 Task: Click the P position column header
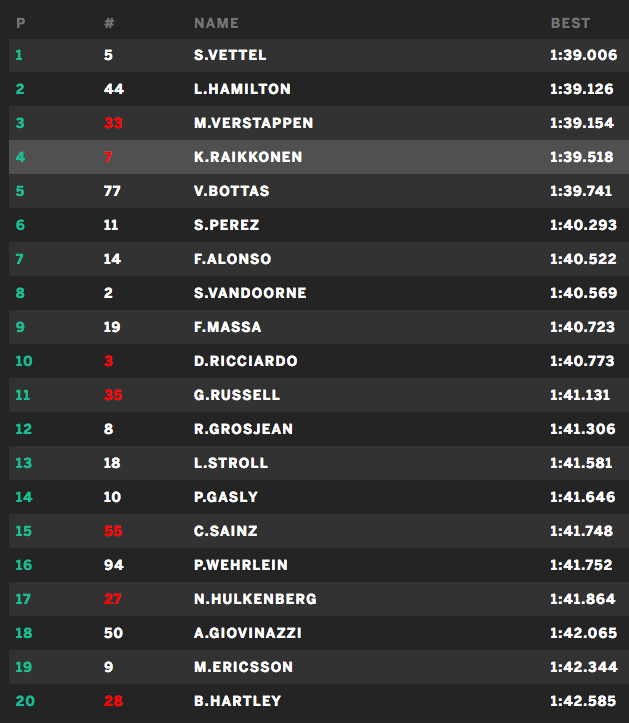pos(21,23)
